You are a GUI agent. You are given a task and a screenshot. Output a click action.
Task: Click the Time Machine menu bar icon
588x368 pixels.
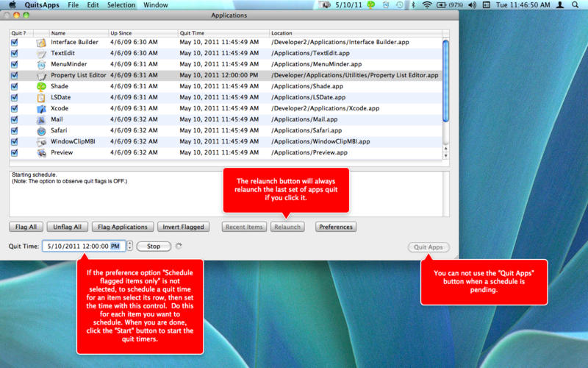click(400, 5)
